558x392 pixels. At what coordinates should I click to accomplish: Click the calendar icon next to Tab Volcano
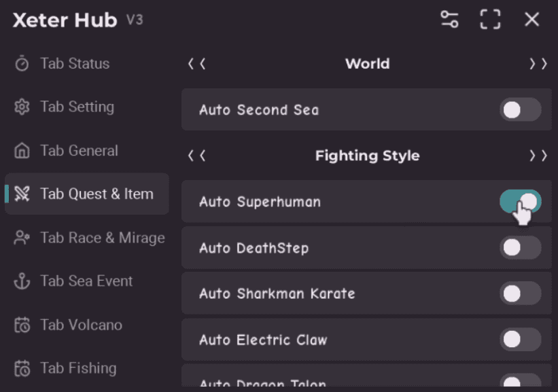(22, 325)
